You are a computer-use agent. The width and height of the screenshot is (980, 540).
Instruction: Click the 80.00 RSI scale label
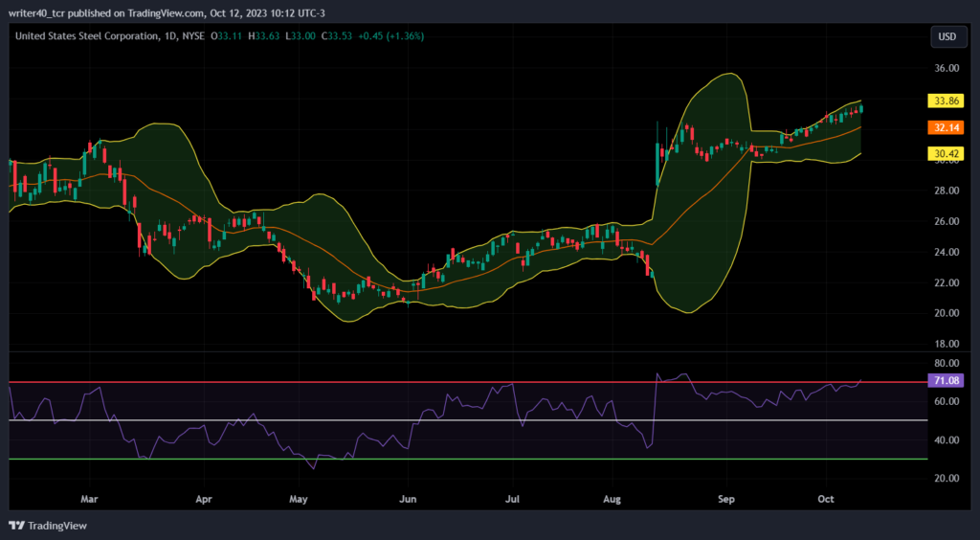945,363
